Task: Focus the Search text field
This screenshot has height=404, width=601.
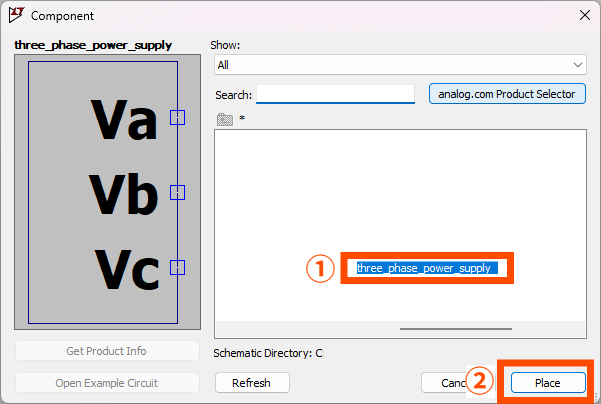Action: point(335,94)
